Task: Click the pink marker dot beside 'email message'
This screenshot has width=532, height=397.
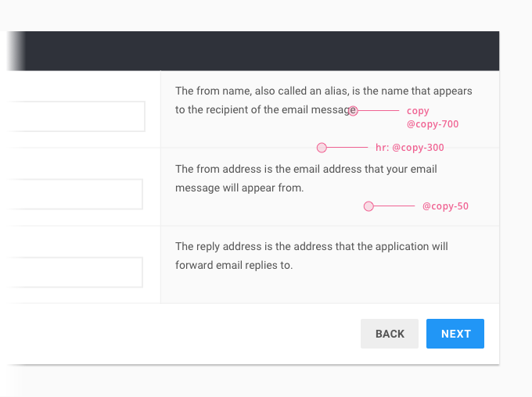Action: [x=353, y=110]
